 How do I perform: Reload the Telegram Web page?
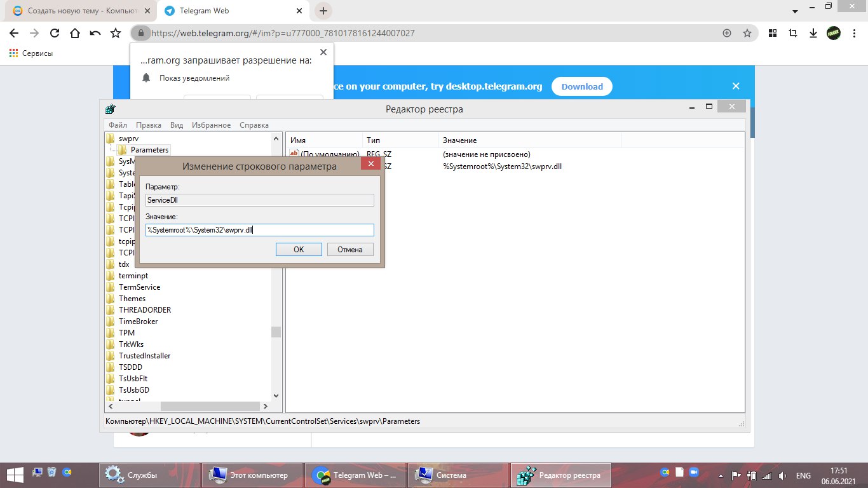point(55,33)
